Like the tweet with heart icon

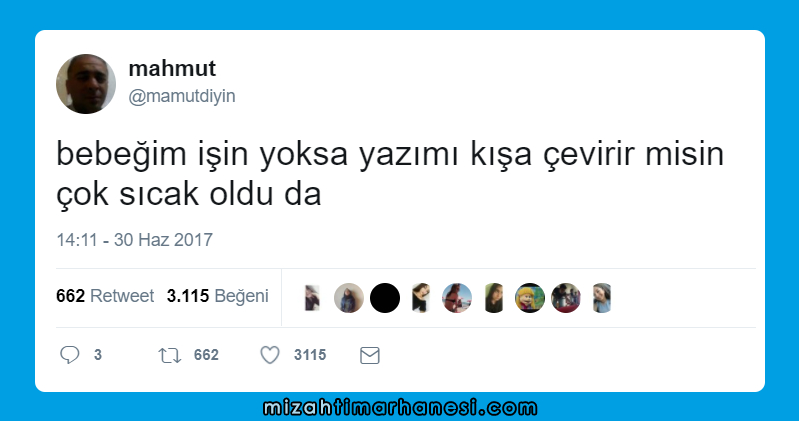tap(270, 355)
